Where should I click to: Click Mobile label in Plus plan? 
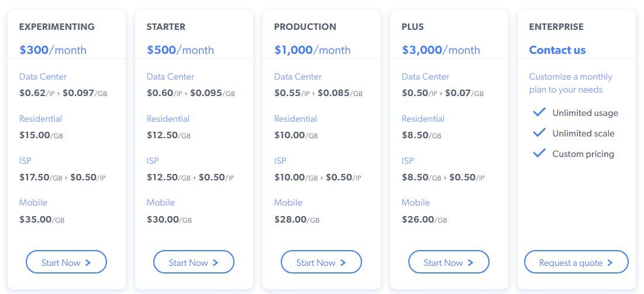(x=415, y=202)
